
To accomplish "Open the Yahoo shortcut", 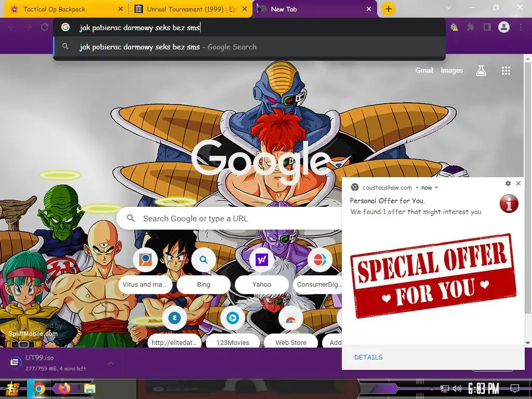I will click(x=262, y=271).
